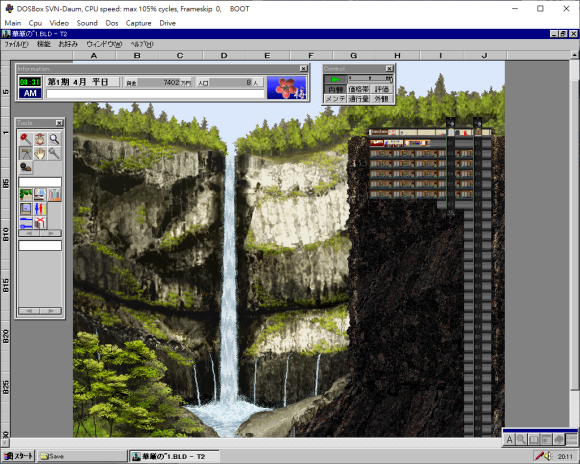Open the ヘルプ(H) menu

tap(142, 44)
